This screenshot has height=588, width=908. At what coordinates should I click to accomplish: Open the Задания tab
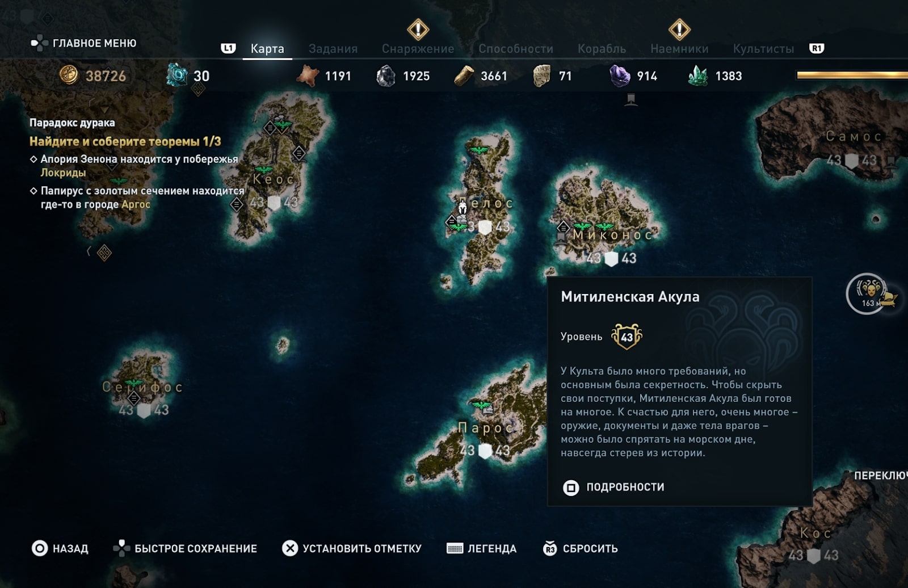click(x=333, y=49)
